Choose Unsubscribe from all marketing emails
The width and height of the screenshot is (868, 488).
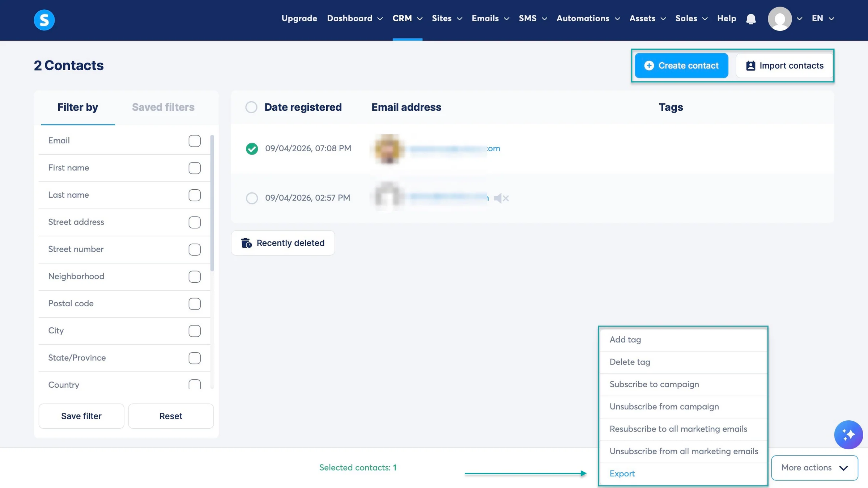(683, 451)
